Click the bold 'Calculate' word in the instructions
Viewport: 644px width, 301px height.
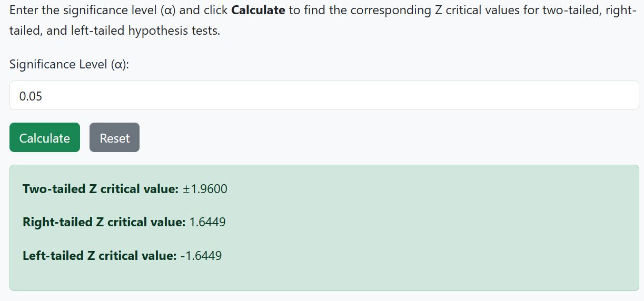[x=258, y=11]
